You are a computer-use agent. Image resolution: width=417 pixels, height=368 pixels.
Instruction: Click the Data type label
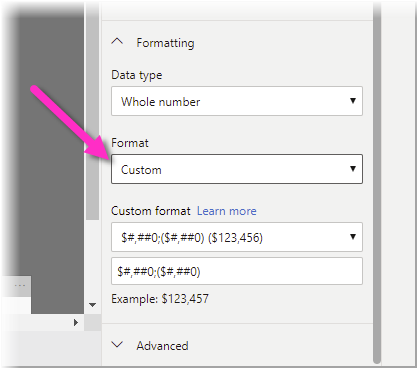pos(137,75)
